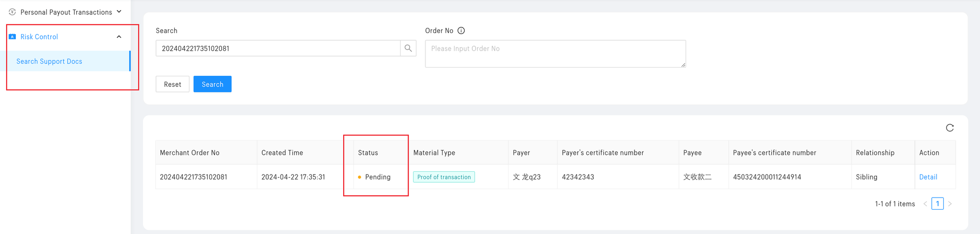Focus the Search text field
This screenshot has width=980, height=234.
coord(278,48)
